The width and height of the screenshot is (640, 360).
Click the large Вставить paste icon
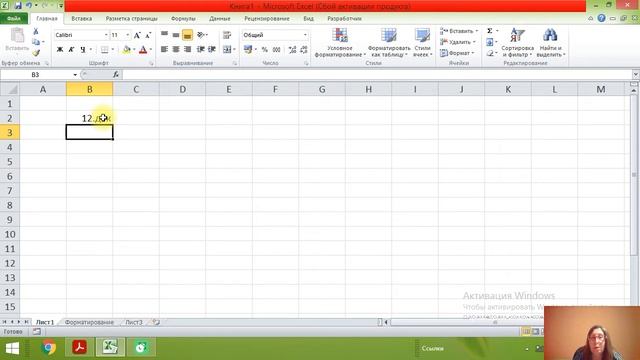click(17, 36)
